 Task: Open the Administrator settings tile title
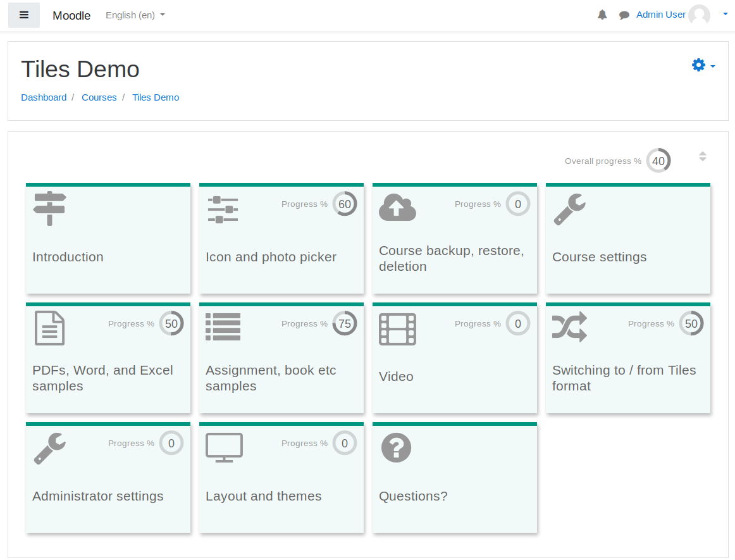click(98, 496)
